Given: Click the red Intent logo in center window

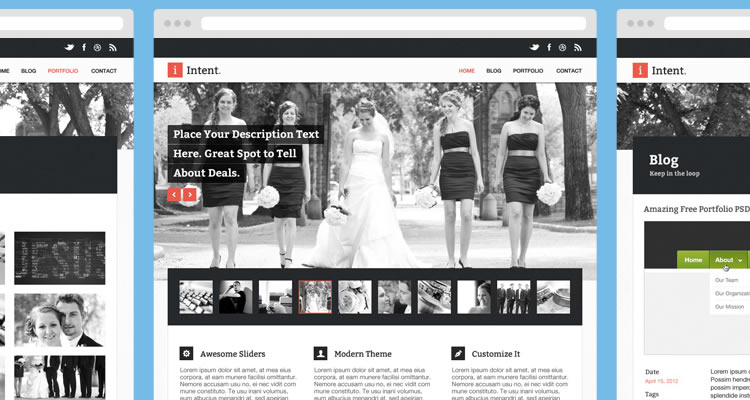Looking at the screenshot, I should pyautogui.click(x=176, y=70).
